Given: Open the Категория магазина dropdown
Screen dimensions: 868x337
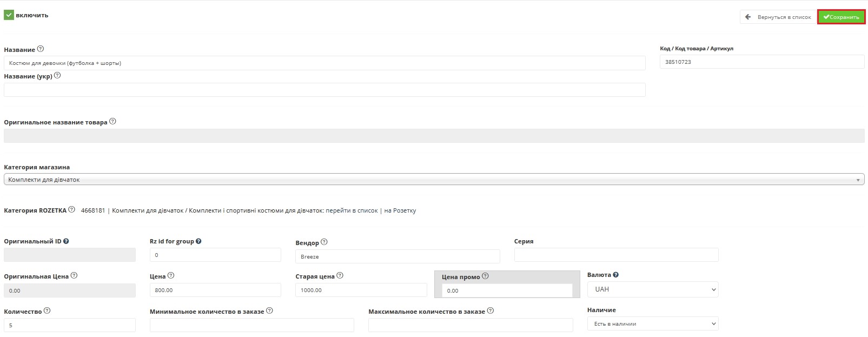Looking at the screenshot, I should (x=434, y=179).
